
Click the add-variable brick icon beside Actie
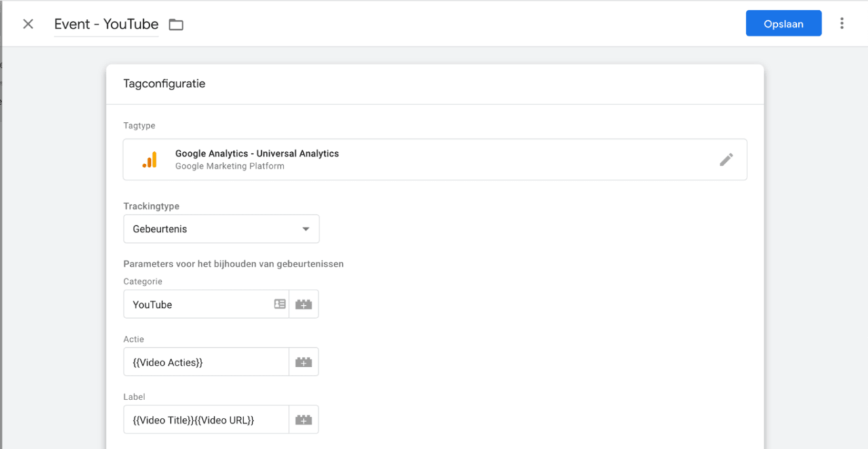click(x=303, y=362)
